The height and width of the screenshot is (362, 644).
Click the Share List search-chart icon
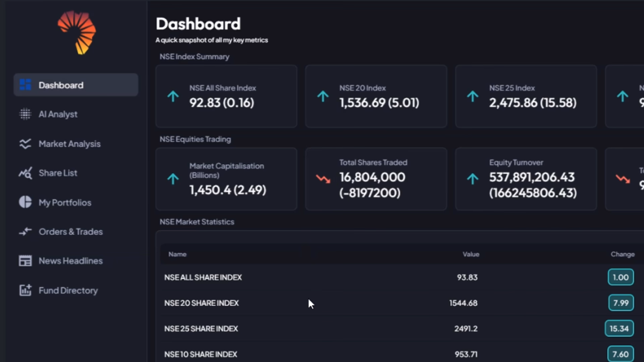pyautogui.click(x=25, y=173)
